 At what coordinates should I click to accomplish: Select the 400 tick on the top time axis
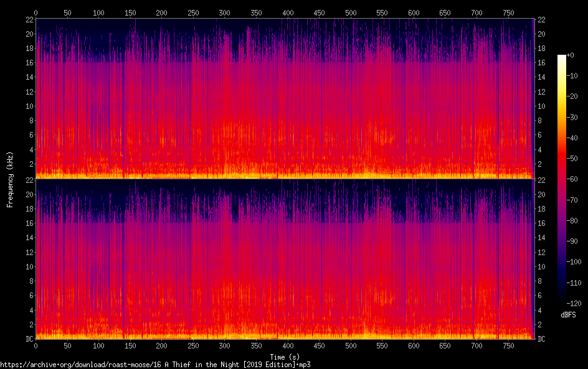pyautogui.click(x=288, y=12)
